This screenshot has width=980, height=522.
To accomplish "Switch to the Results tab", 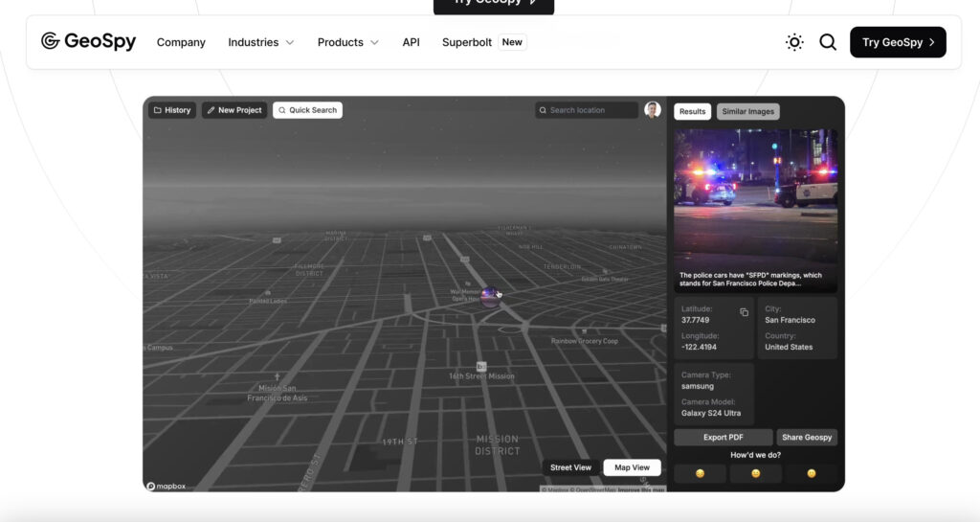I will [x=693, y=111].
